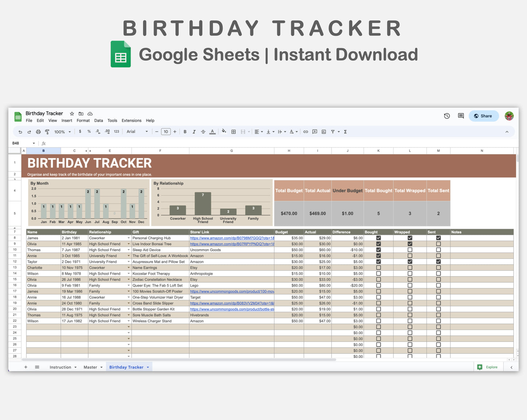Select the Print icon in the toolbar
The height and width of the screenshot is (420, 527).
pos(38,132)
